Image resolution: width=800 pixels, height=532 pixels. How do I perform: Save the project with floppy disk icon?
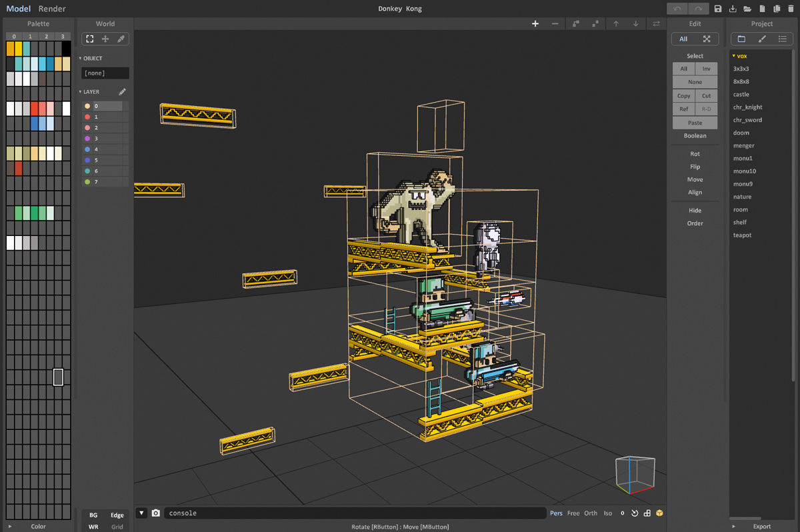pos(718,9)
